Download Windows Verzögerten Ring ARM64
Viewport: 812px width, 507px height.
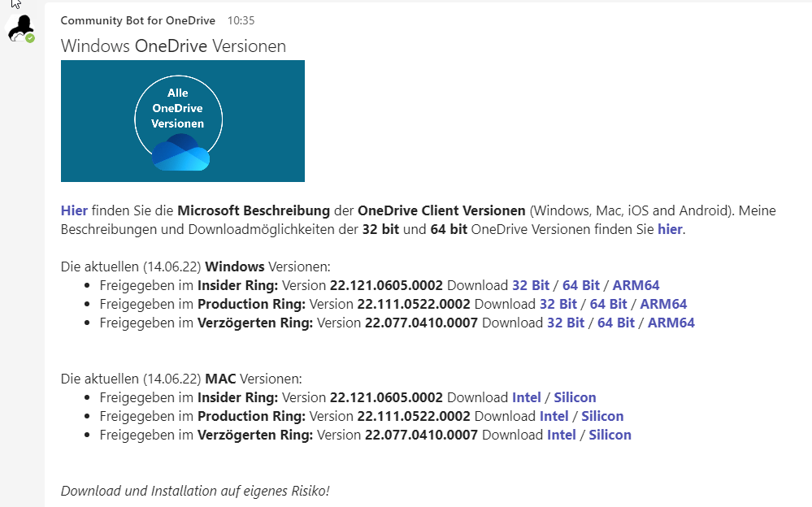[671, 323]
